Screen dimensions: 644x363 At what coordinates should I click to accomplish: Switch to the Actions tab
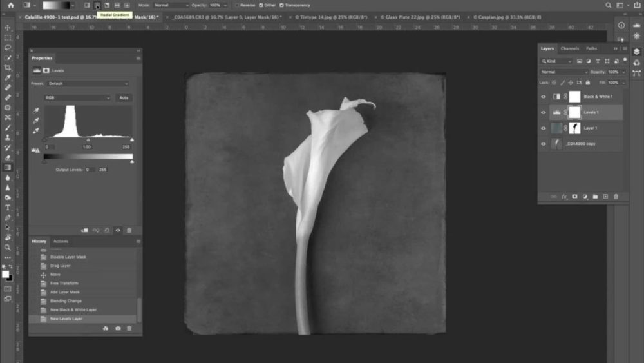pos(61,241)
